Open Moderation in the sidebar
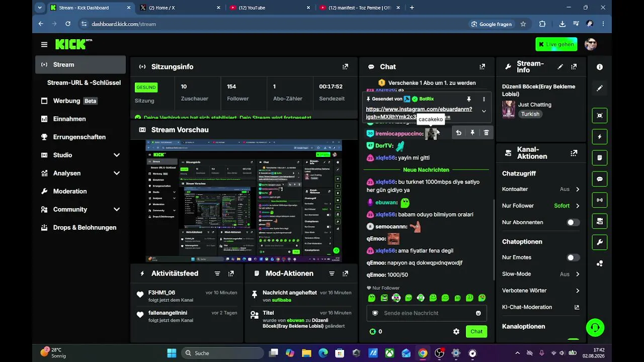 click(x=80, y=191)
